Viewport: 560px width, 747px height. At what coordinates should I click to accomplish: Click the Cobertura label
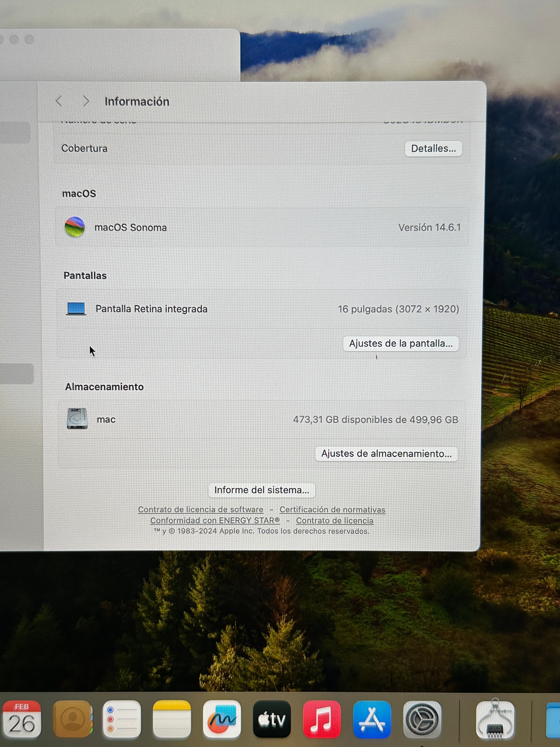coord(84,148)
